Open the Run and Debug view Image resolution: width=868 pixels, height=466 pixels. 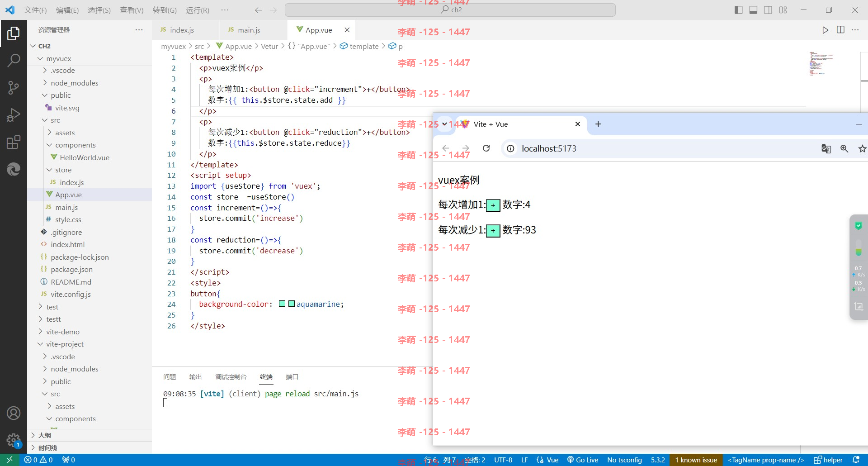14,115
